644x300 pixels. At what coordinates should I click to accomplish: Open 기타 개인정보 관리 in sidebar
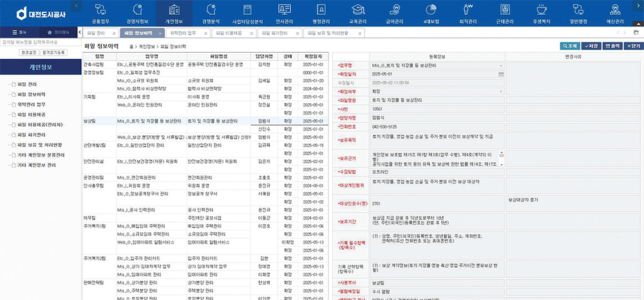tap(37, 165)
